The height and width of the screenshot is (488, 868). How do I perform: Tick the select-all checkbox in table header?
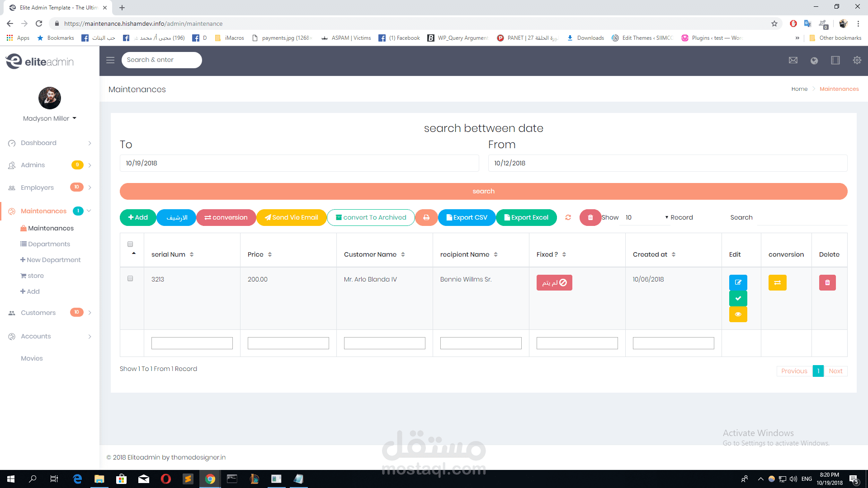pyautogui.click(x=130, y=244)
